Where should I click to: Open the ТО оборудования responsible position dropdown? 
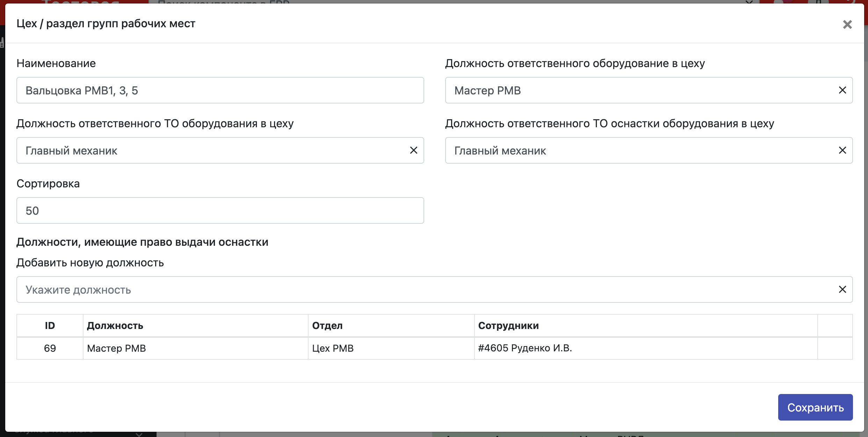(210, 150)
